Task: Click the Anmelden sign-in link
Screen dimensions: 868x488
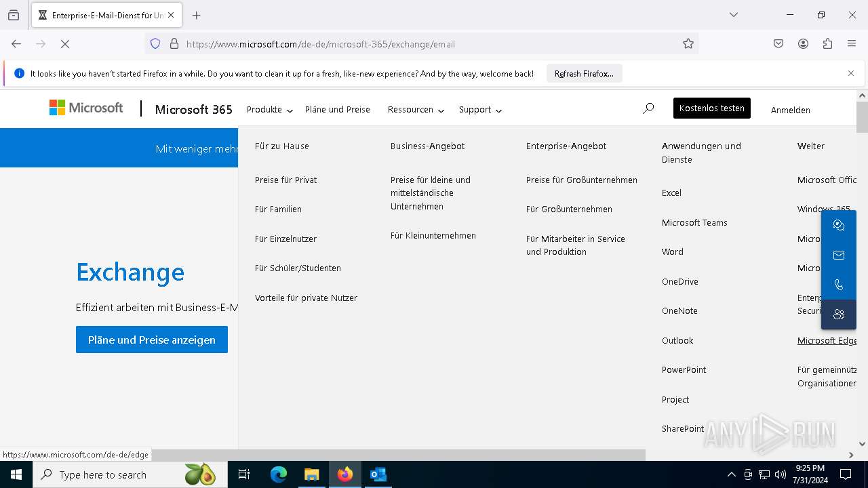Action: coord(791,110)
